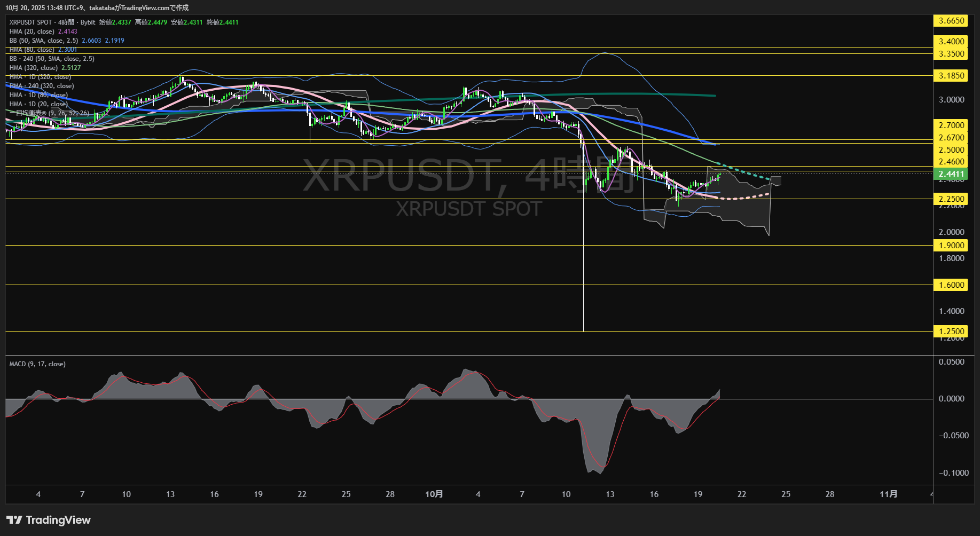Screen dimensions: 980x536
Task: Click the green current price label 2.4411
Action: tap(951, 174)
